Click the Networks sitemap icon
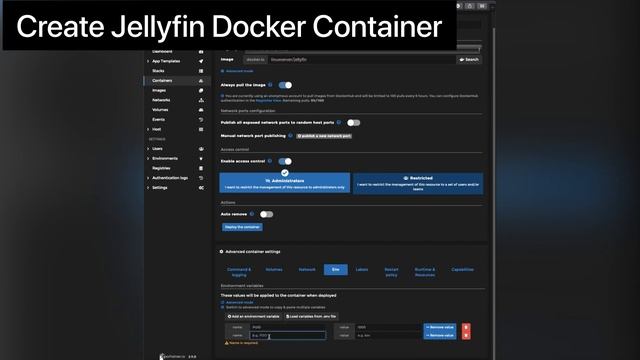The width and height of the screenshot is (640, 360). pos(201,100)
